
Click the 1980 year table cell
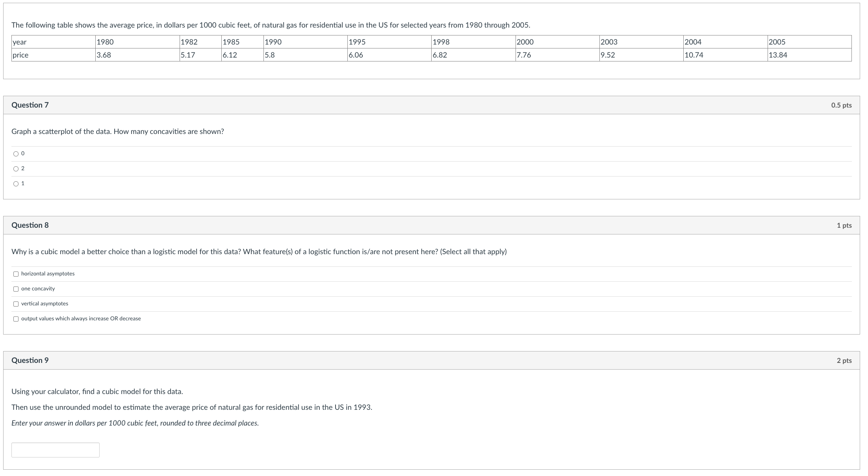tap(105, 42)
